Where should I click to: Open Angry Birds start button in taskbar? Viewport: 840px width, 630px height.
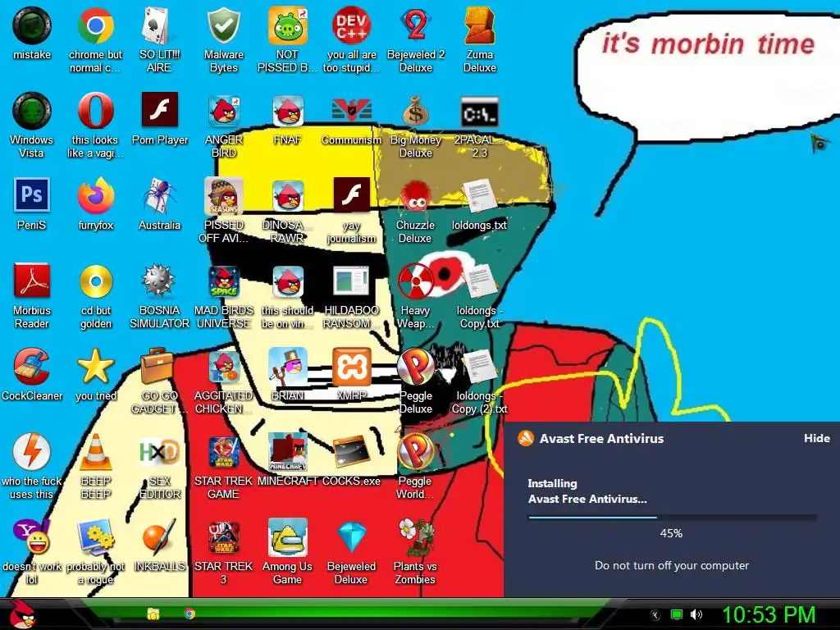point(21,614)
